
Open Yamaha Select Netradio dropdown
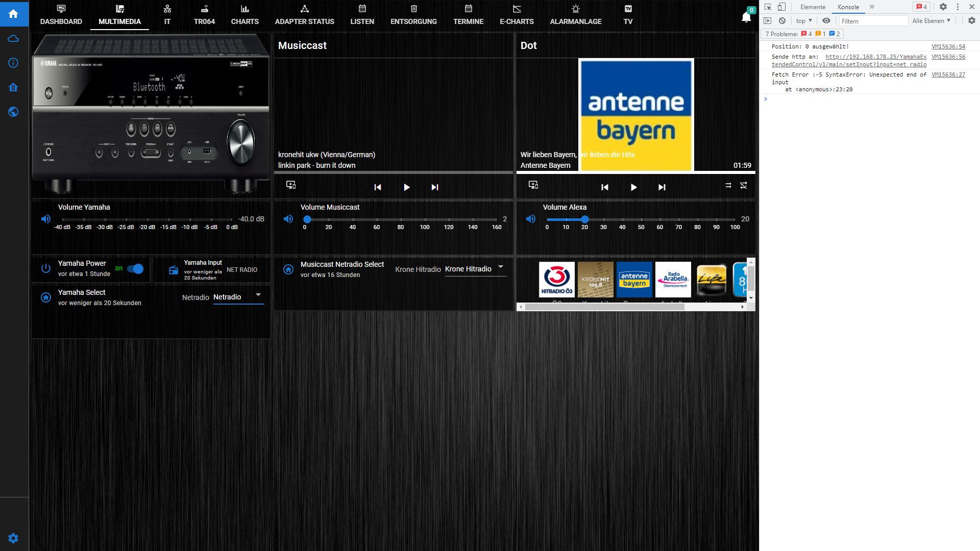(238, 297)
